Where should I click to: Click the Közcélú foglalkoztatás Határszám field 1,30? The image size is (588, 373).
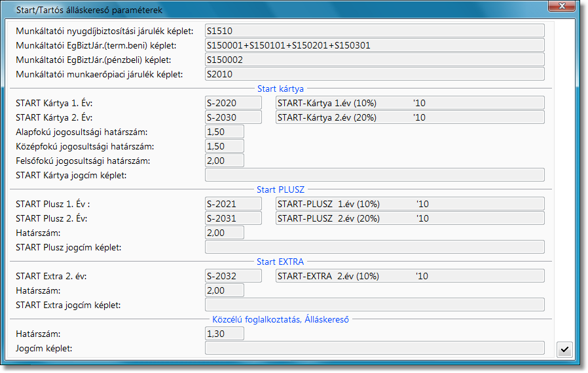click(225, 334)
